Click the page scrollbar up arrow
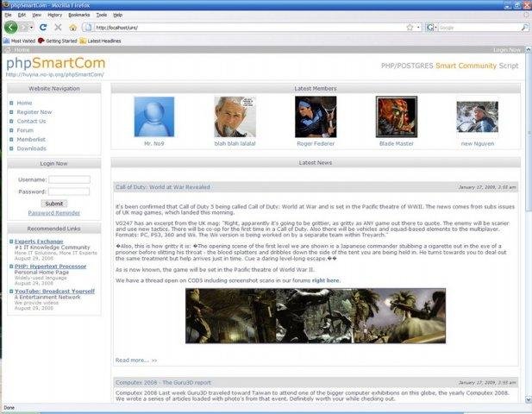This screenshot has width=532, height=414. 528,49
